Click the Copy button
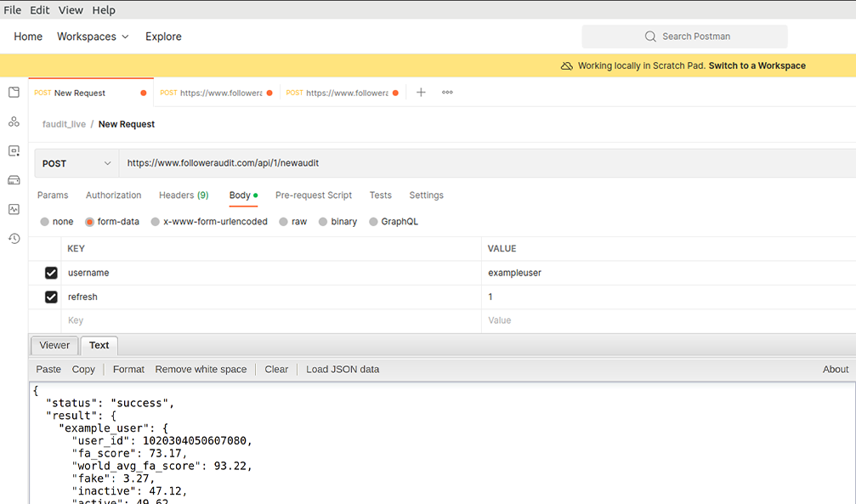The image size is (856, 504). pos(83,370)
